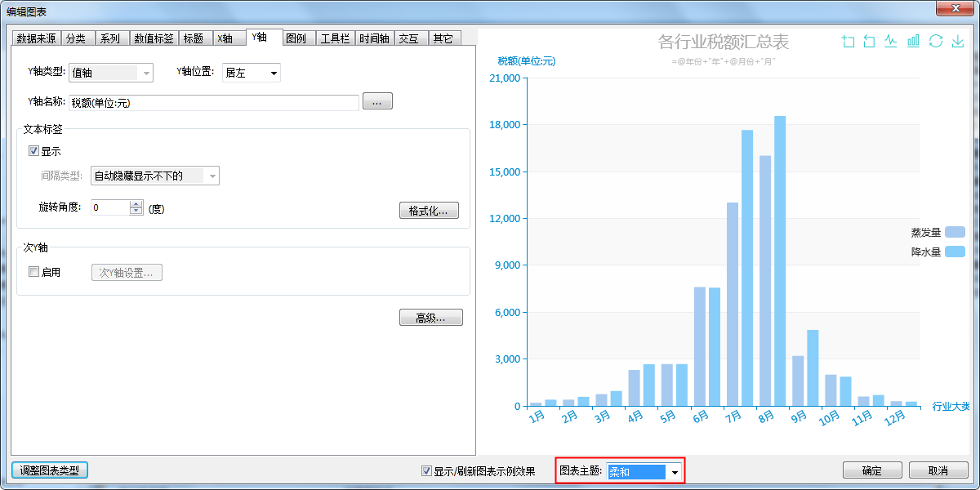Image resolution: width=980 pixels, height=490 pixels.
Task: Open the 工具栏 tab
Action: (x=335, y=38)
